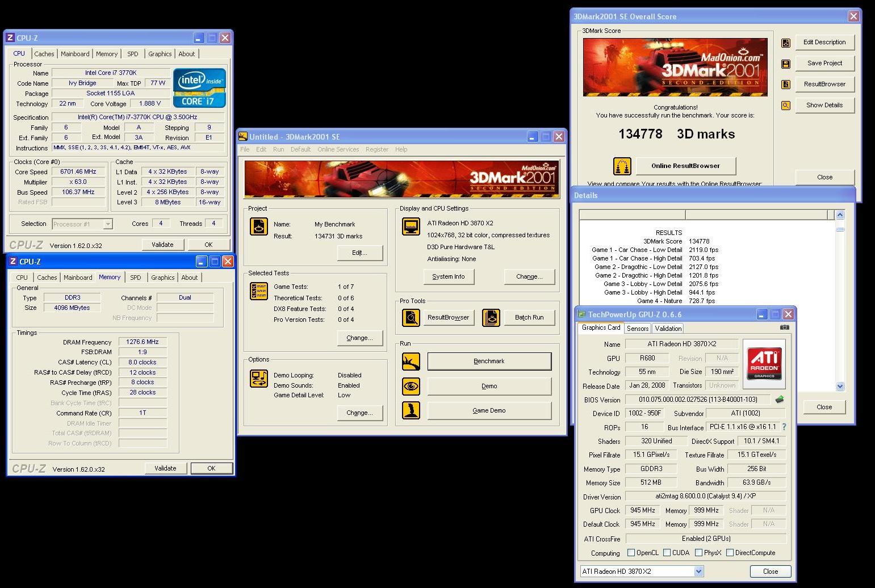Click the Display and CPU Settings monitor icon

coord(411,226)
